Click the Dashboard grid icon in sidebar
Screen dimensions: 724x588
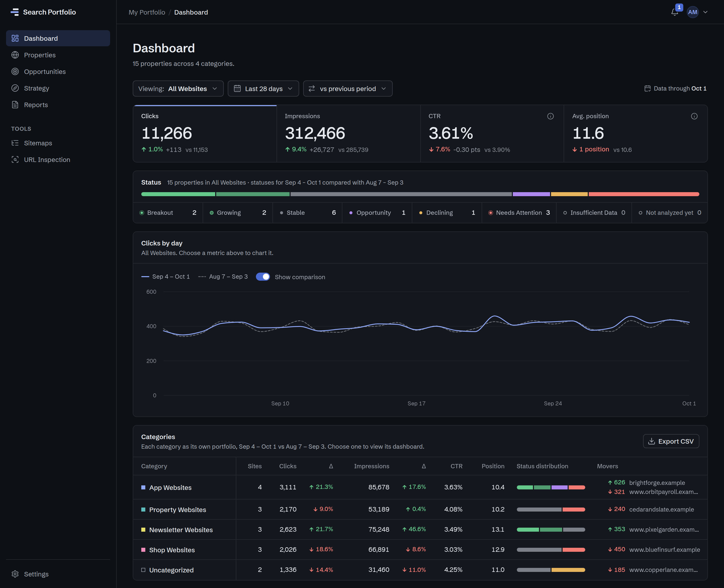pos(15,38)
